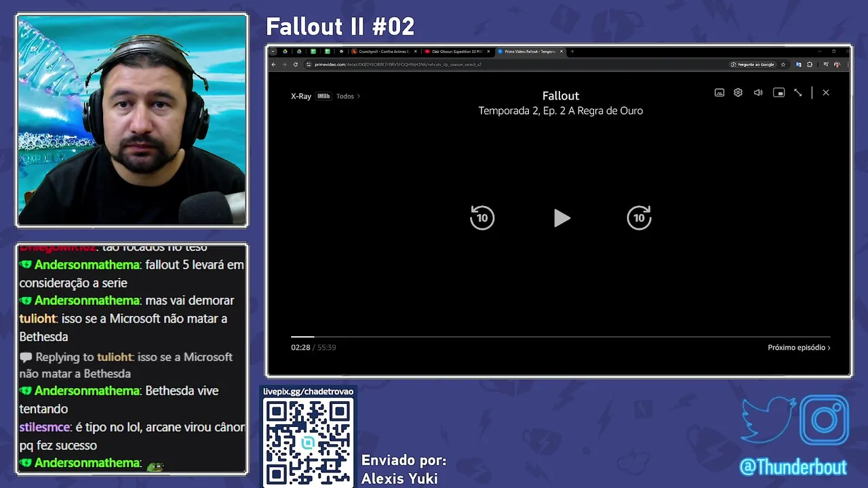Bookmark this page with the star
The width and height of the screenshot is (868, 488).
pos(783,64)
